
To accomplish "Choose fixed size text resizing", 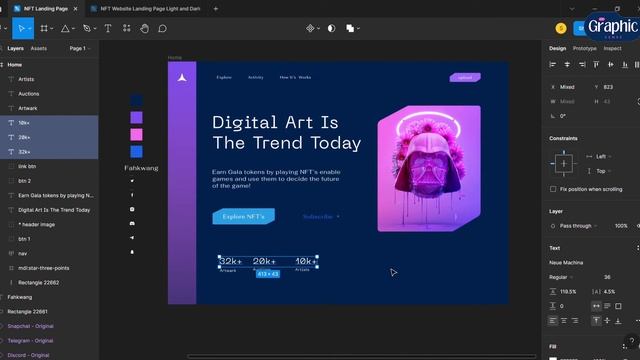I will coord(618,306).
